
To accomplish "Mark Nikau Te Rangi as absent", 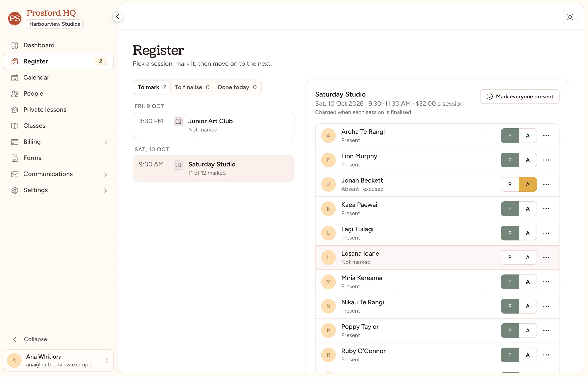I will 528,306.
